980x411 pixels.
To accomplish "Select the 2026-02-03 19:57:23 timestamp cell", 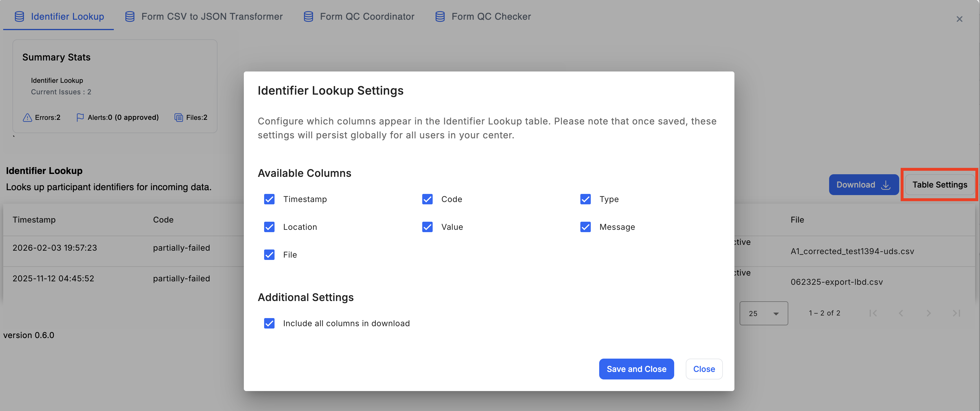I will 55,248.
